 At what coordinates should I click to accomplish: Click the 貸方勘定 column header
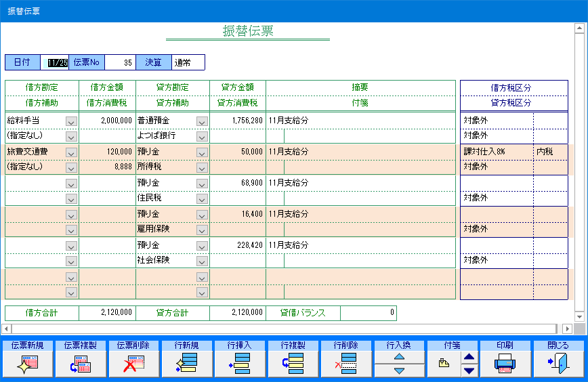tap(173, 87)
